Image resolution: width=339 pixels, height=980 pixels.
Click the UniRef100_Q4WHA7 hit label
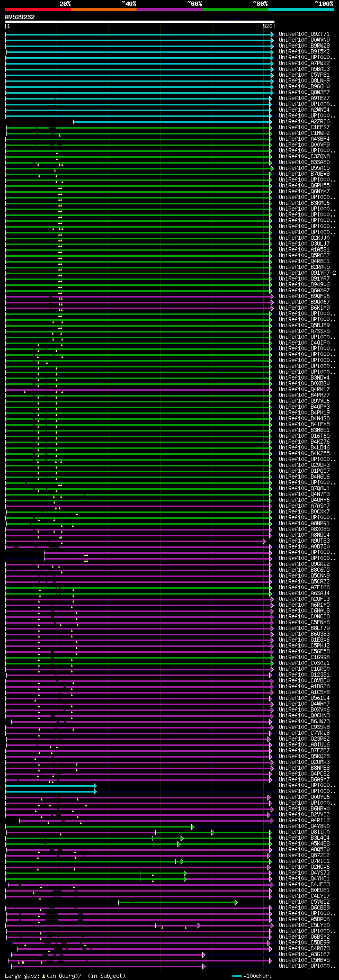point(304,704)
